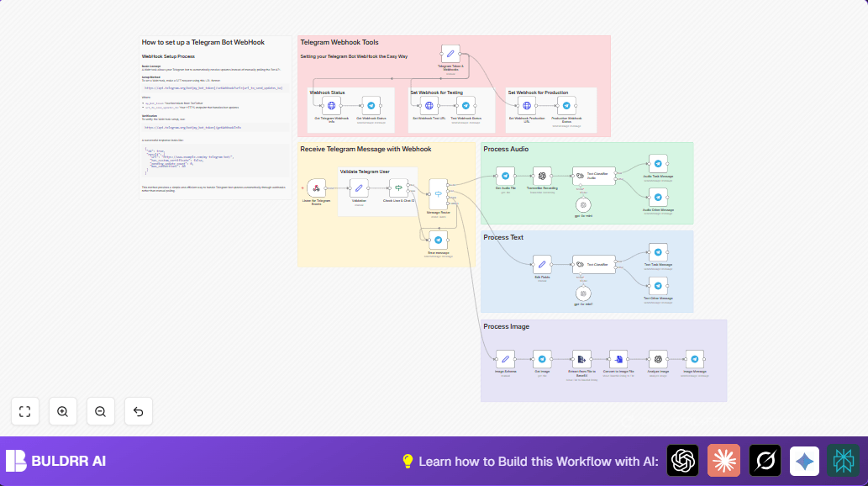The width and height of the screenshot is (868, 486).
Task: Click the undo/reset view arrow button
Action: coord(139,412)
